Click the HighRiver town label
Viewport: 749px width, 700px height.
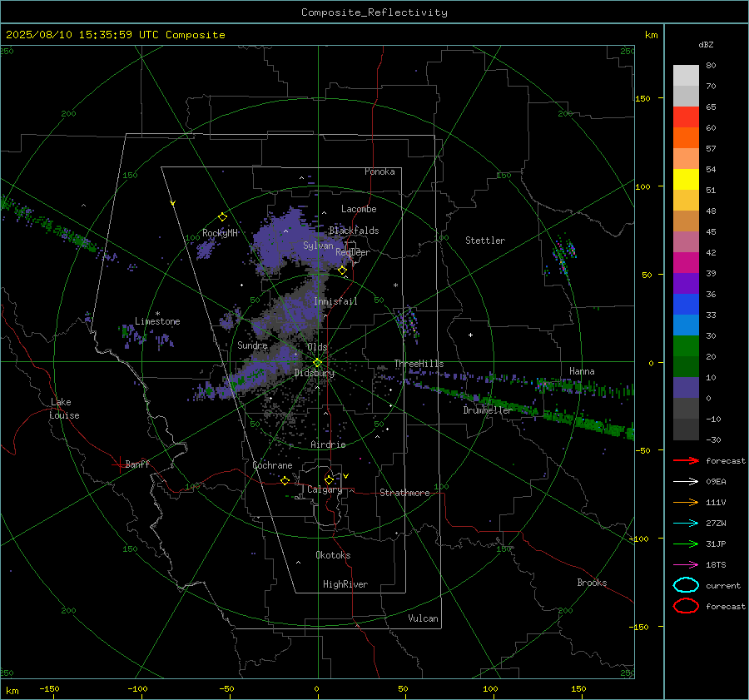pos(345,584)
